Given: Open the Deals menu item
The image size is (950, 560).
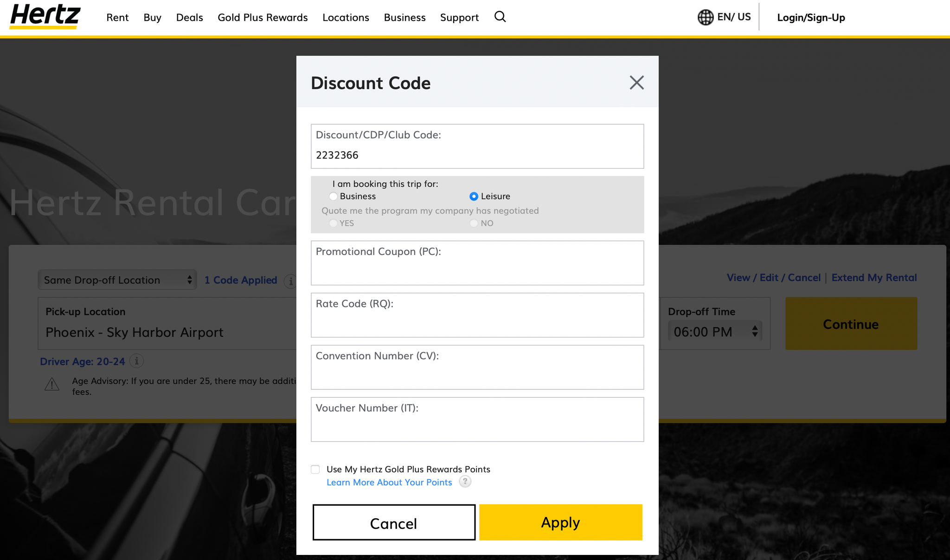Looking at the screenshot, I should (x=189, y=17).
